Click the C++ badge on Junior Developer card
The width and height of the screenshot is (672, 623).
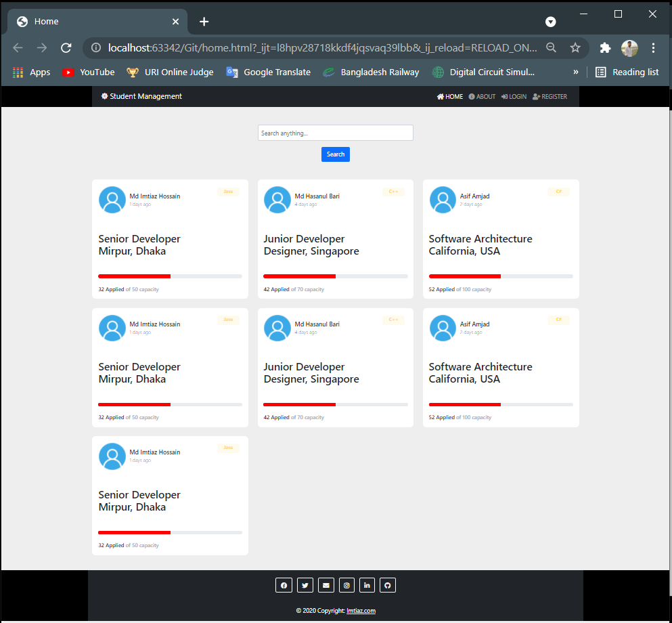[x=393, y=191]
